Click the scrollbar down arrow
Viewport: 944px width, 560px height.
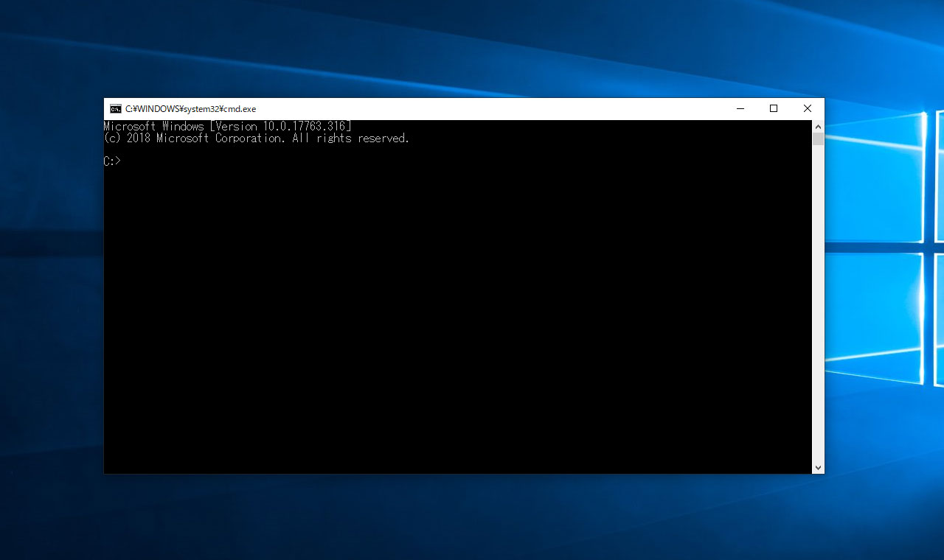click(818, 468)
